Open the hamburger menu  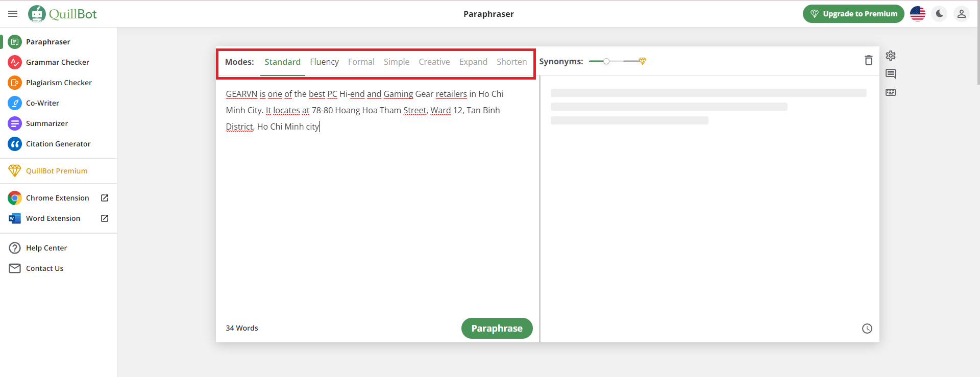pos(13,14)
